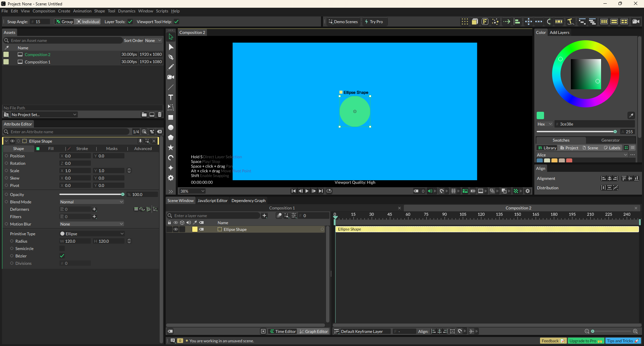644x346 pixels.
Task: Click the delete trash icon in Assets
Action: click(160, 115)
